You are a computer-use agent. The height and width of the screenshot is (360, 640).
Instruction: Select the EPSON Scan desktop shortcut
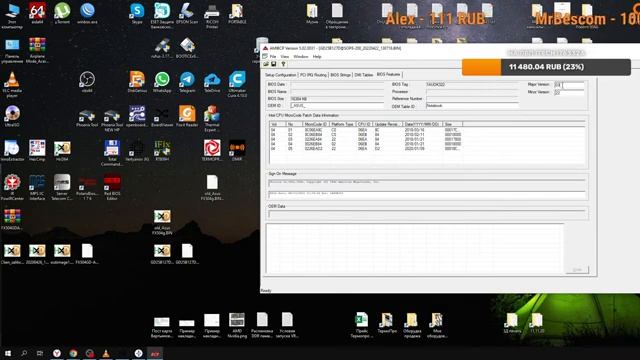187,14
